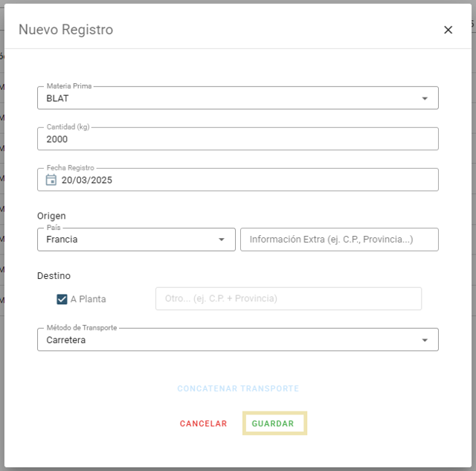
Task: Click the Destino section heading
Action: pyautogui.click(x=53, y=275)
